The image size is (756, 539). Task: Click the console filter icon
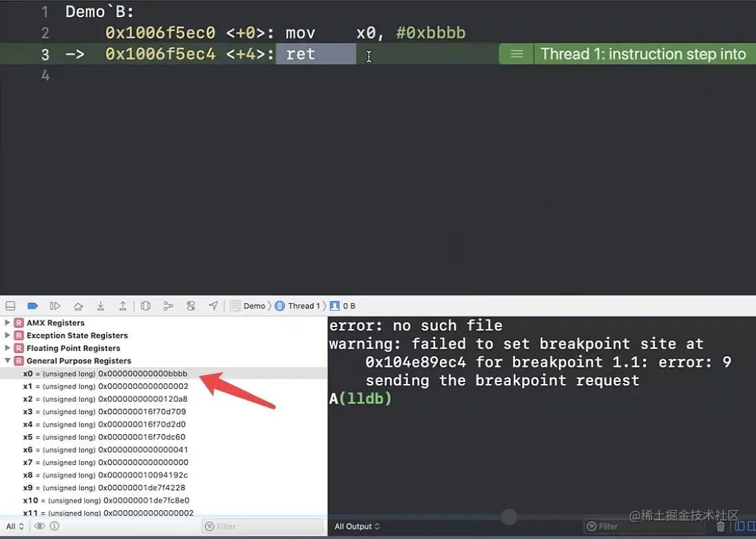[x=591, y=527]
